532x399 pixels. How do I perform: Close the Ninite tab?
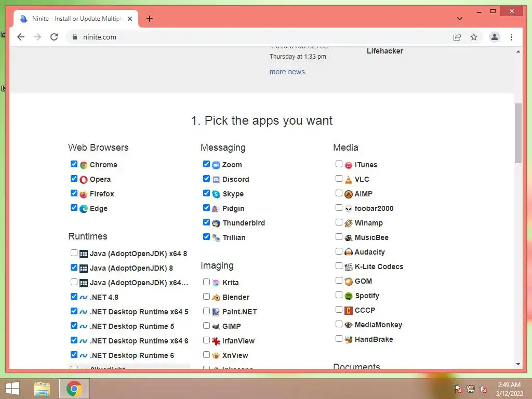click(129, 19)
